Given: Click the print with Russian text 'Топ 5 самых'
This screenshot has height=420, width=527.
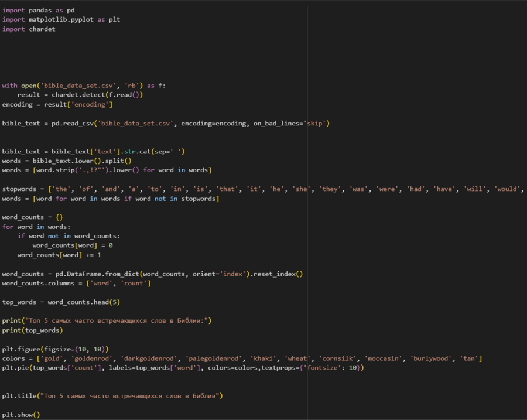Looking at the screenshot, I should pos(107,321).
